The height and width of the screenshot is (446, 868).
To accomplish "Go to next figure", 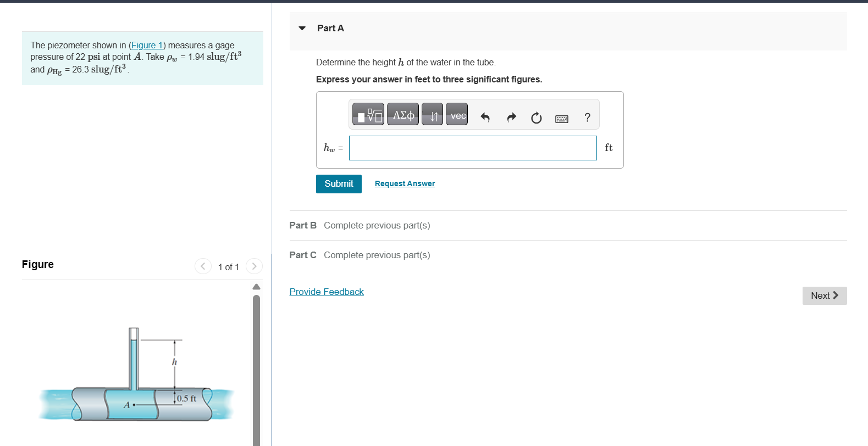I will pos(254,266).
